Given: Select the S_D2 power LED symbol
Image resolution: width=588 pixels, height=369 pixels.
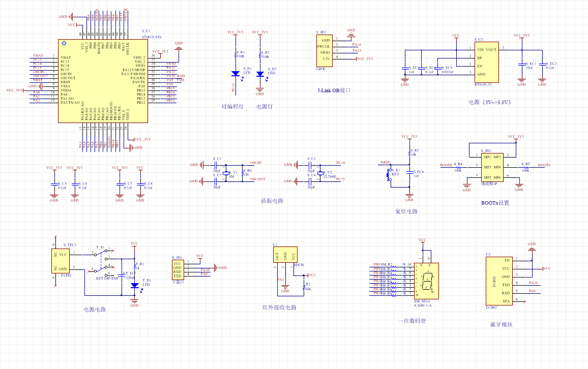Looking at the screenshot, I should click(260, 74).
